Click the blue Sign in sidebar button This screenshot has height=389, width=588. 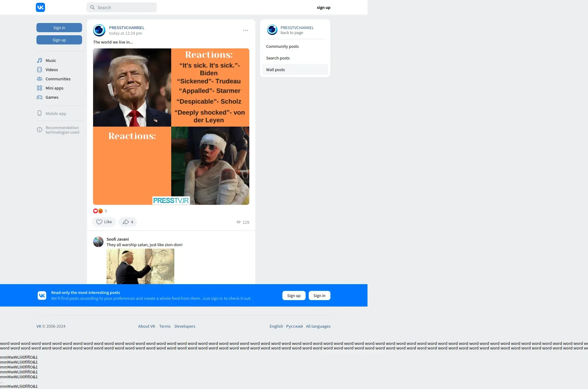(59, 28)
